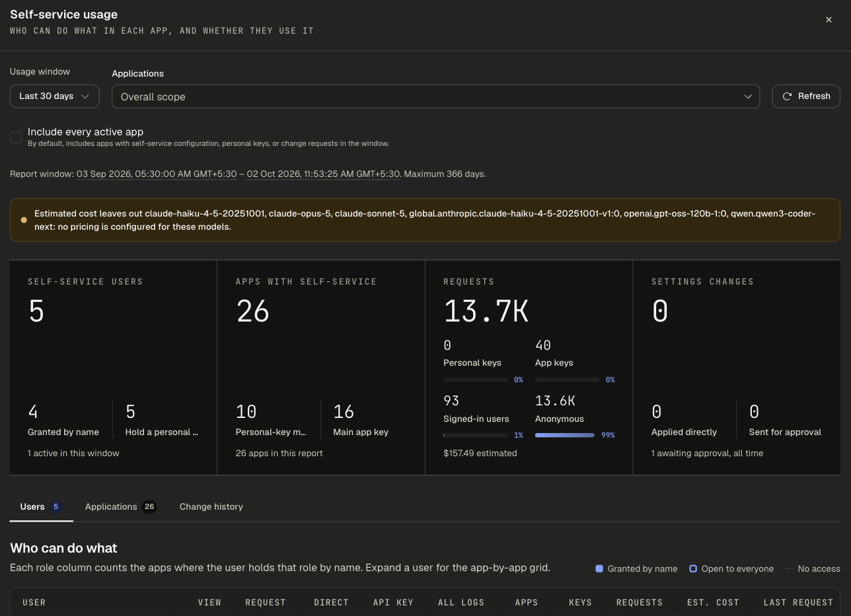Click the Signed-in users 1% progress bar
Screen dimensions: 851x616
[x=476, y=435]
